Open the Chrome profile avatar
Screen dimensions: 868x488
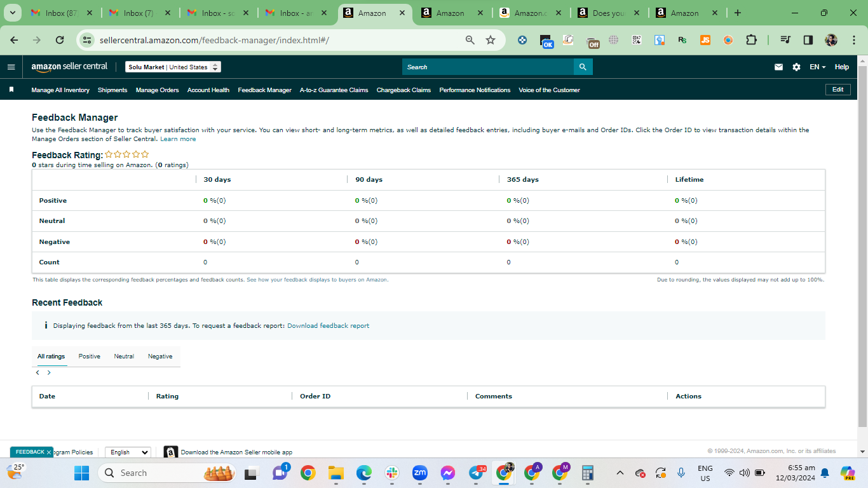click(x=831, y=40)
